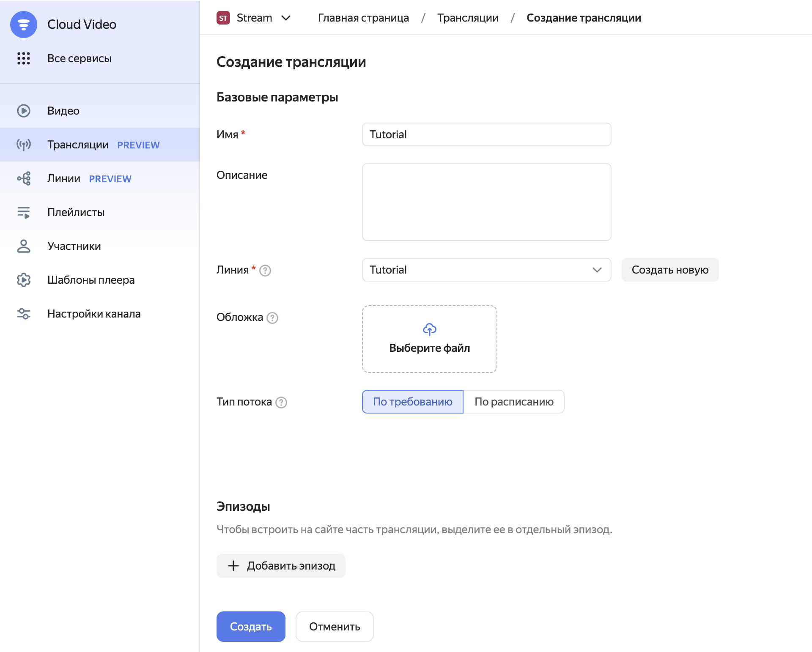
Task: Click the Шаблоны плеера gear icon
Action: 24,280
